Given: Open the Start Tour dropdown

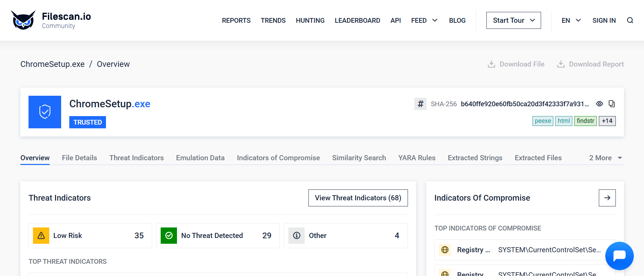Looking at the screenshot, I should pos(513,20).
